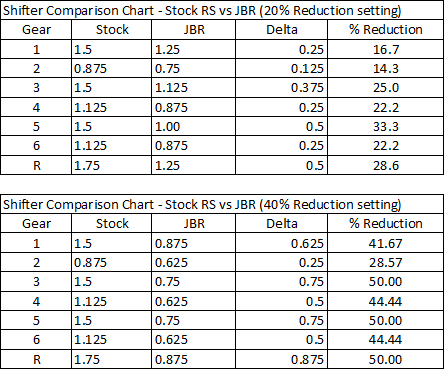The image size is (444, 369).
Task: Click the 0.875 delta cell in the bottom table
Action: tap(281, 359)
